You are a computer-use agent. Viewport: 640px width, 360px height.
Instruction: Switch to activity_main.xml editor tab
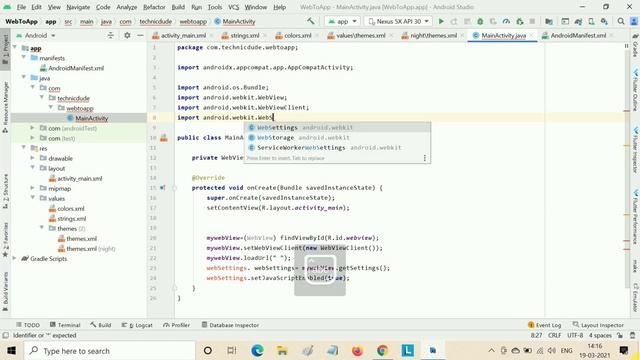point(183,36)
